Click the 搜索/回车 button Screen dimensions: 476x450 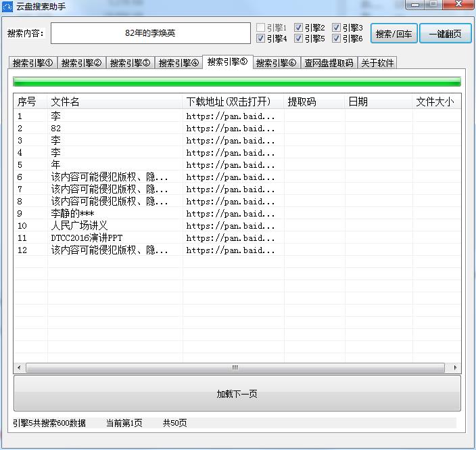[394, 33]
